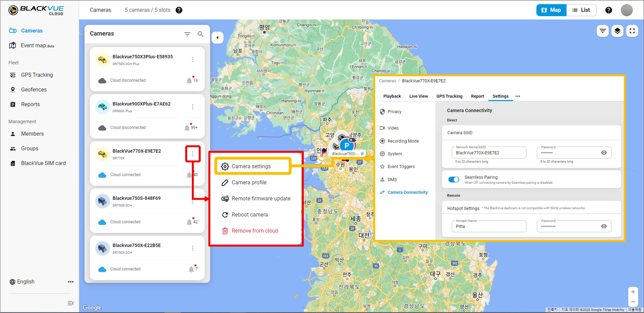This screenshot has width=644, height=313.
Task: Switch to Map view
Action: (551, 10)
